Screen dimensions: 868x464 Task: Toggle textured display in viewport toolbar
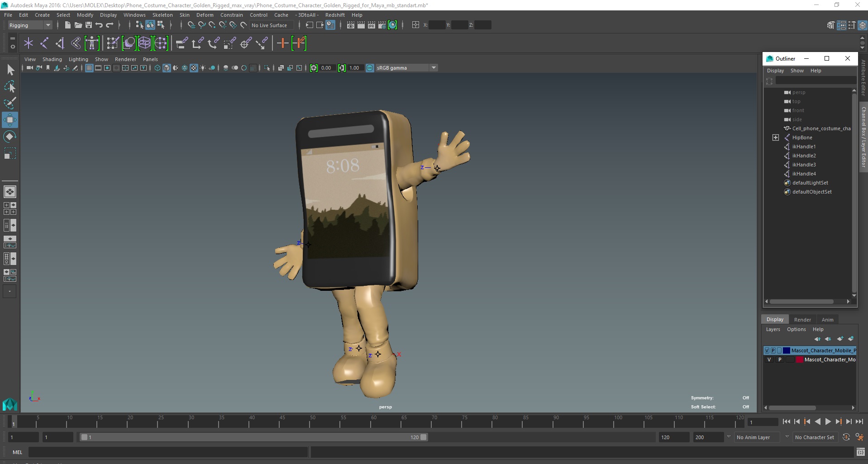(x=194, y=68)
